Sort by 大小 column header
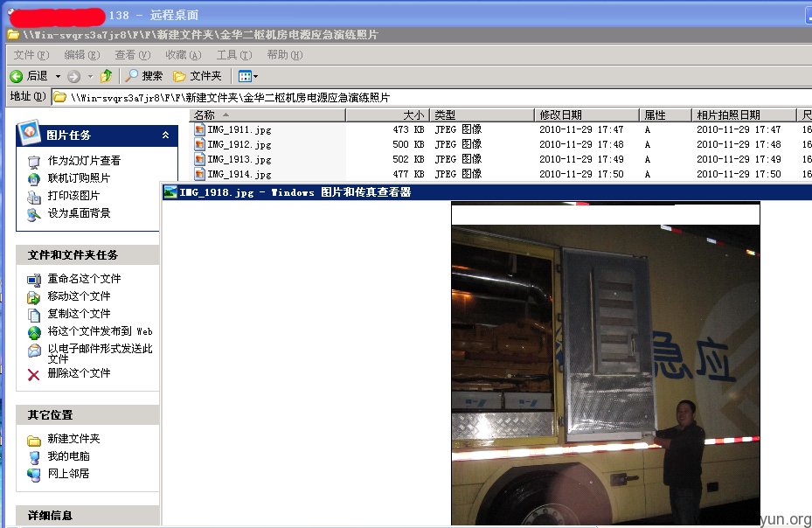Screen dimensions: 812x528 [387, 115]
